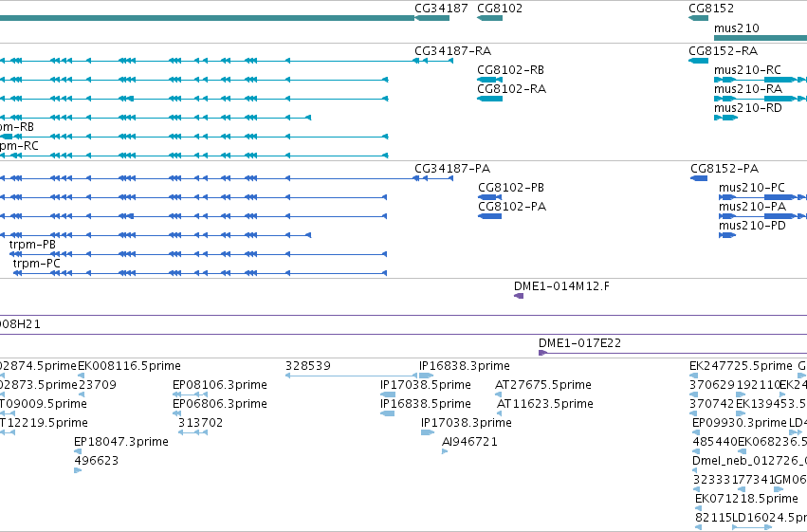Click the mus210-PD protein label
This screenshot has height=532, width=807.
752,226
